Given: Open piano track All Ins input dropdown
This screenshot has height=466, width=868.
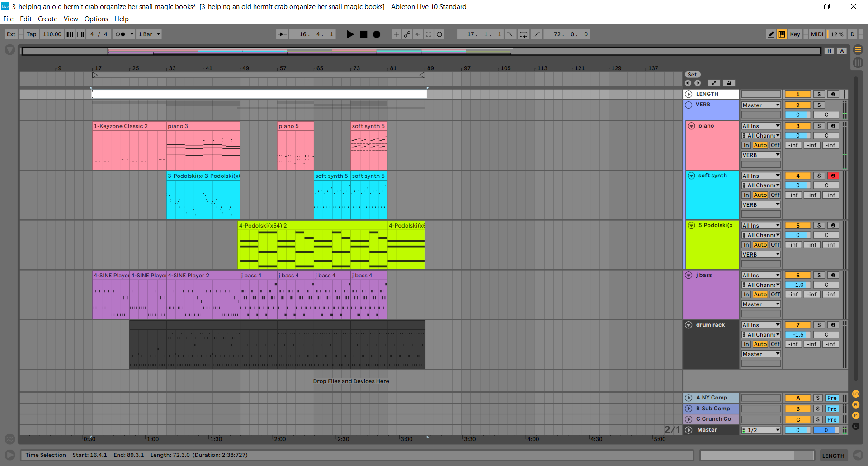Looking at the screenshot, I should (761, 126).
